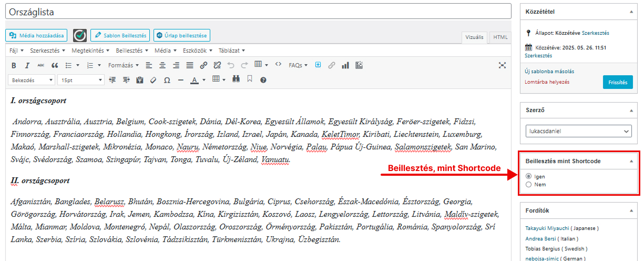Collapse the Fordítók panel
The image size is (644, 261).
(x=631, y=210)
